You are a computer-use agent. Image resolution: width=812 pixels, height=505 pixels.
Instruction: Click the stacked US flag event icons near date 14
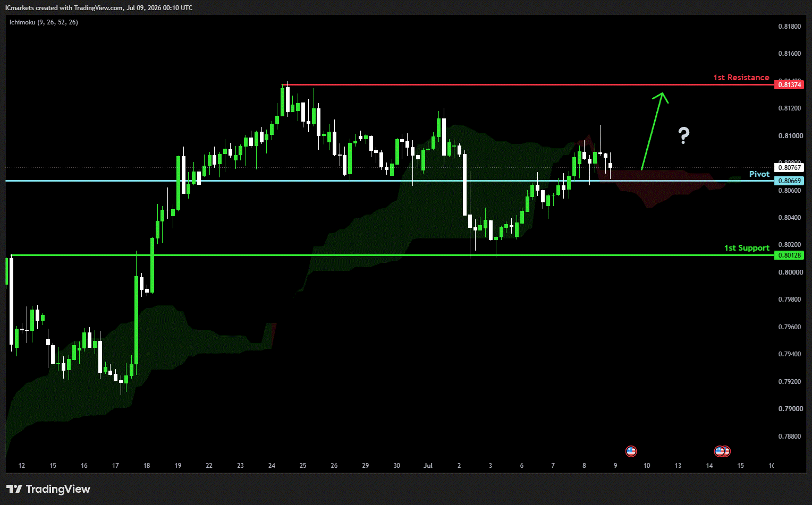point(722,451)
